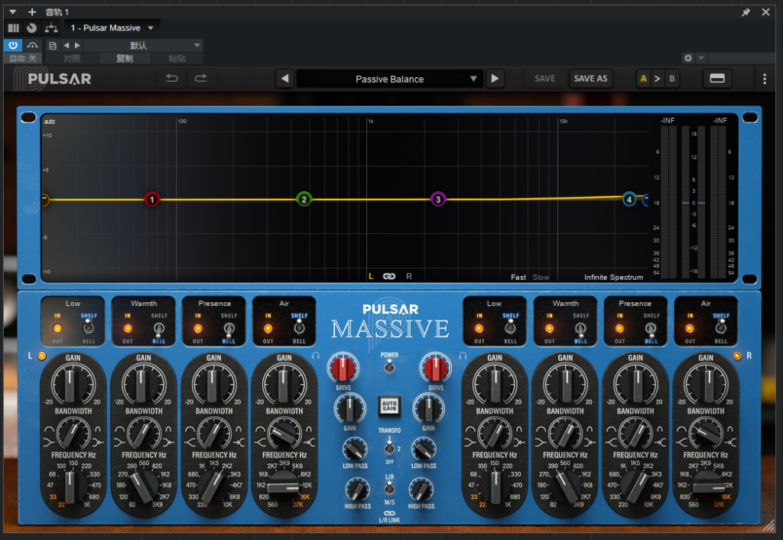
Task: Switch to the B state in A/B compare
Action: tap(671, 79)
